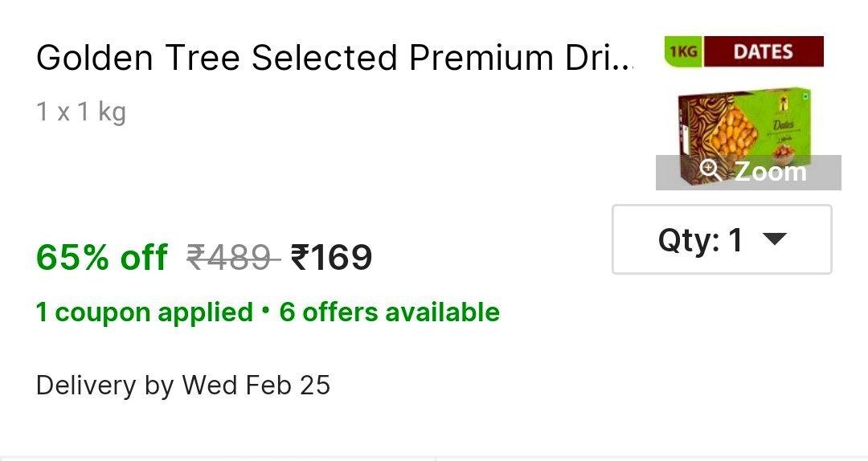The height and width of the screenshot is (461, 868).
Task: Click the struck-through ₹489 original price
Action: click(231, 258)
